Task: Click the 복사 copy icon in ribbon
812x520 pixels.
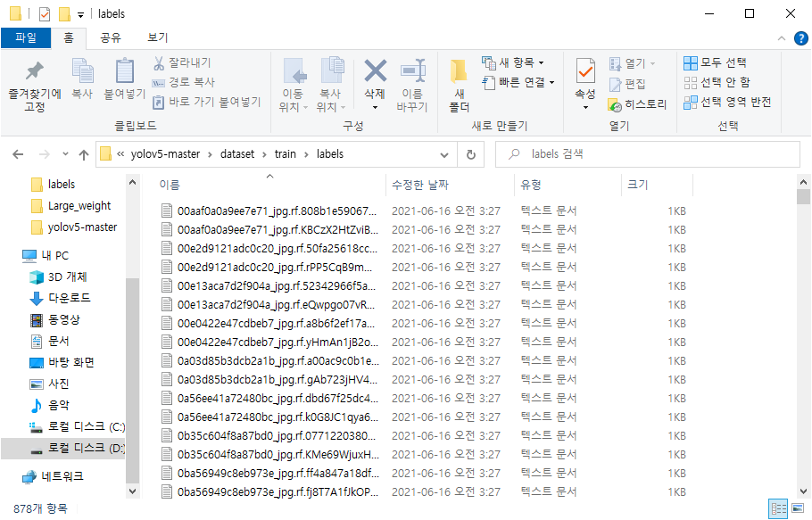Action: point(82,71)
